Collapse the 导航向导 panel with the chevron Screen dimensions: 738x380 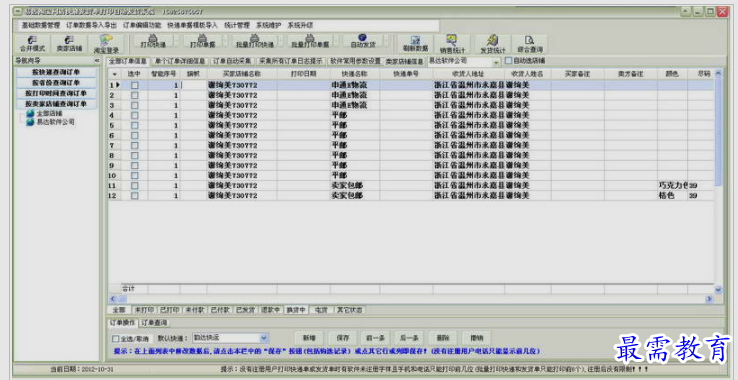pyautogui.click(x=96, y=61)
